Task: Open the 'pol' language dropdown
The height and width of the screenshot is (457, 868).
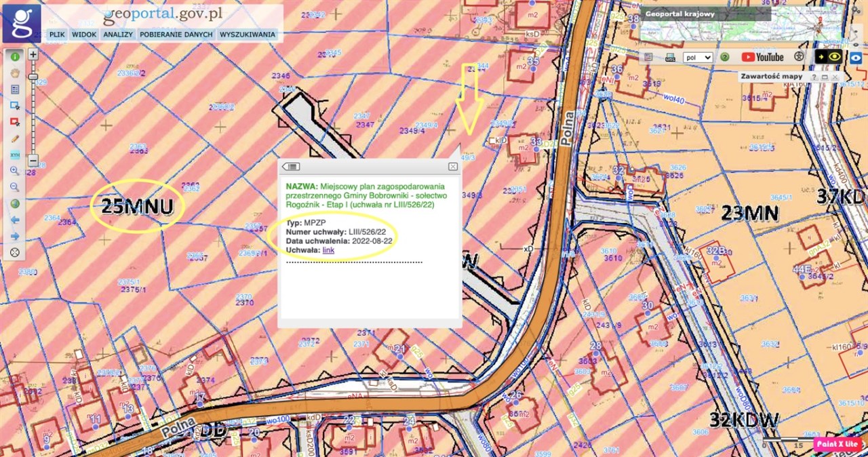Action: tap(697, 58)
